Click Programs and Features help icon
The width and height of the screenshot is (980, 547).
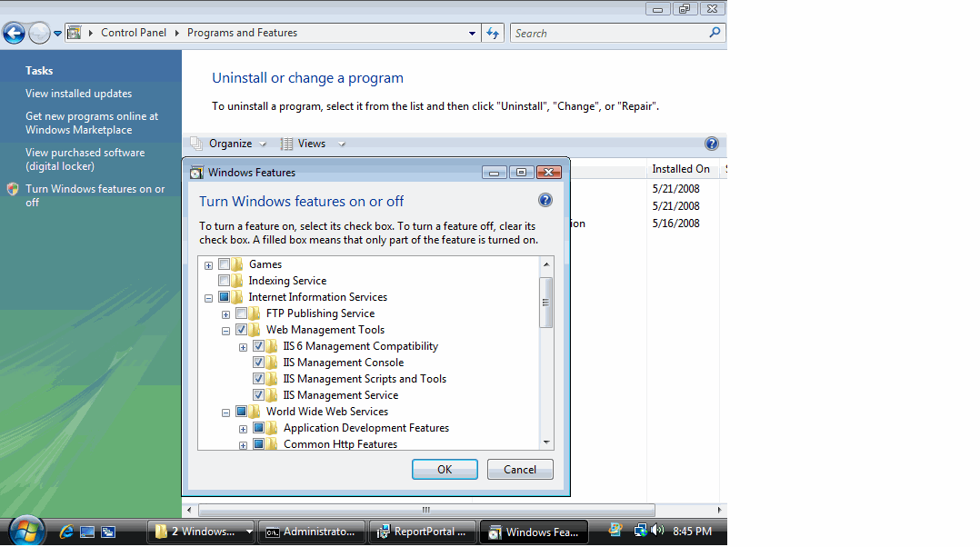pyautogui.click(x=711, y=144)
